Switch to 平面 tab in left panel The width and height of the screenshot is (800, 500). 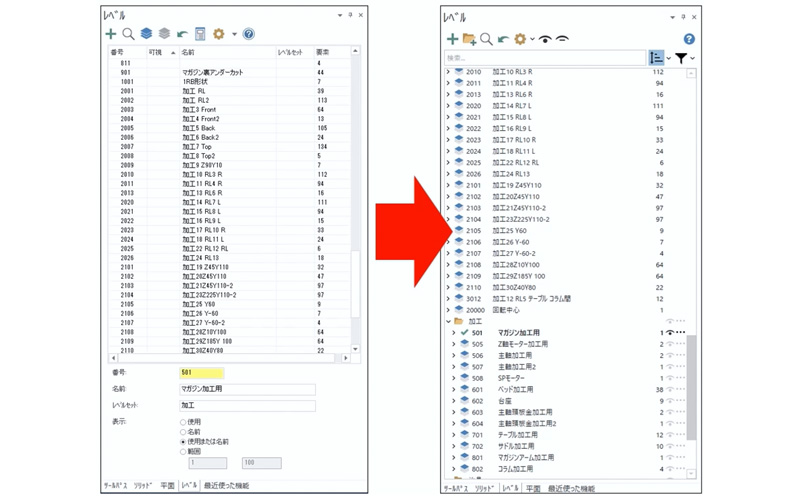point(167,485)
